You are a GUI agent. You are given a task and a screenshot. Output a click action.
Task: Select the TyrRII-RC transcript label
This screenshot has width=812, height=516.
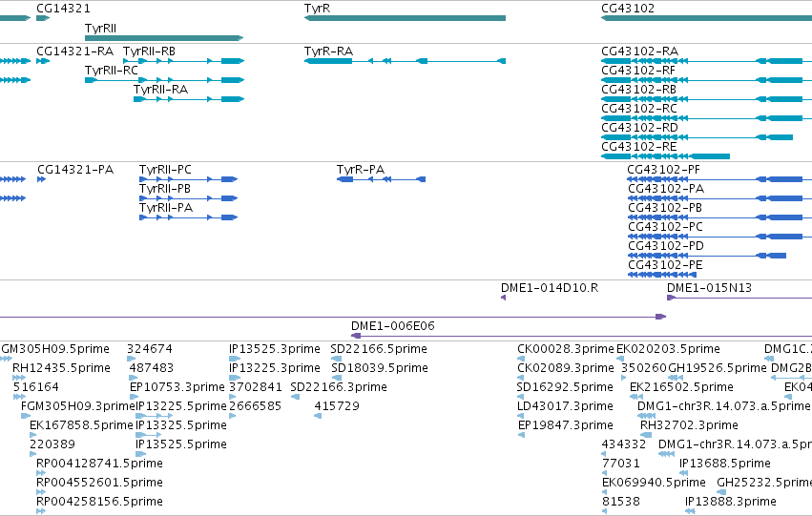coord(112,71)
